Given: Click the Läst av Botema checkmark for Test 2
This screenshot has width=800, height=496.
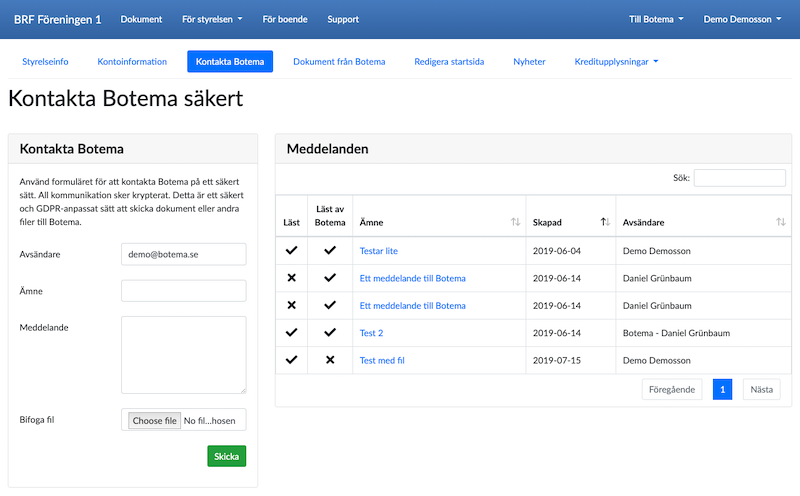Looking at the screenshot, I should pos(330,333).
